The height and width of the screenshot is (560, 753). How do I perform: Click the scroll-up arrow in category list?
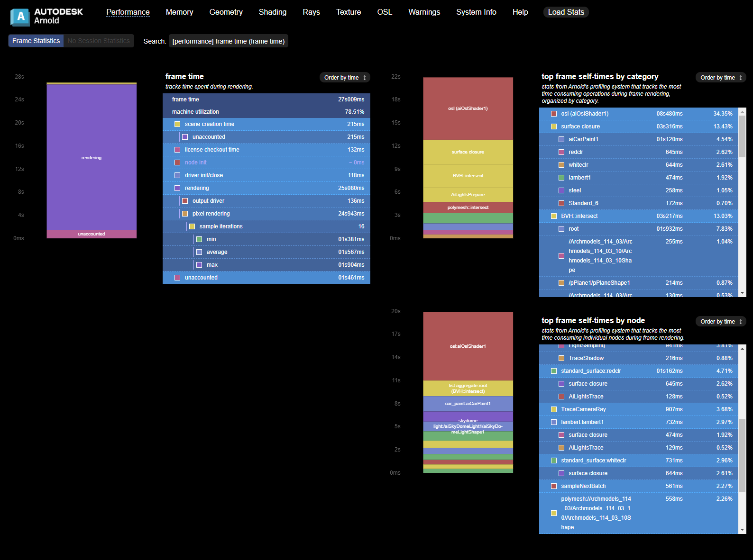742,112
